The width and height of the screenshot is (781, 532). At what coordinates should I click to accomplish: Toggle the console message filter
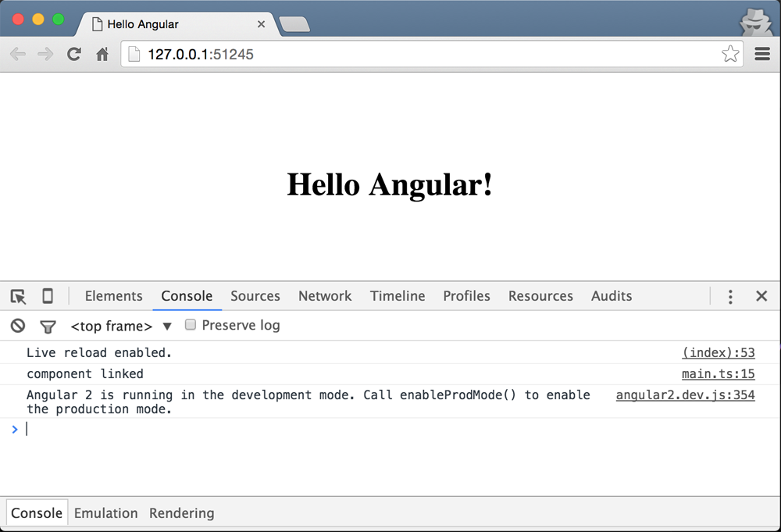pyautogui.click(x=48, y=326)
